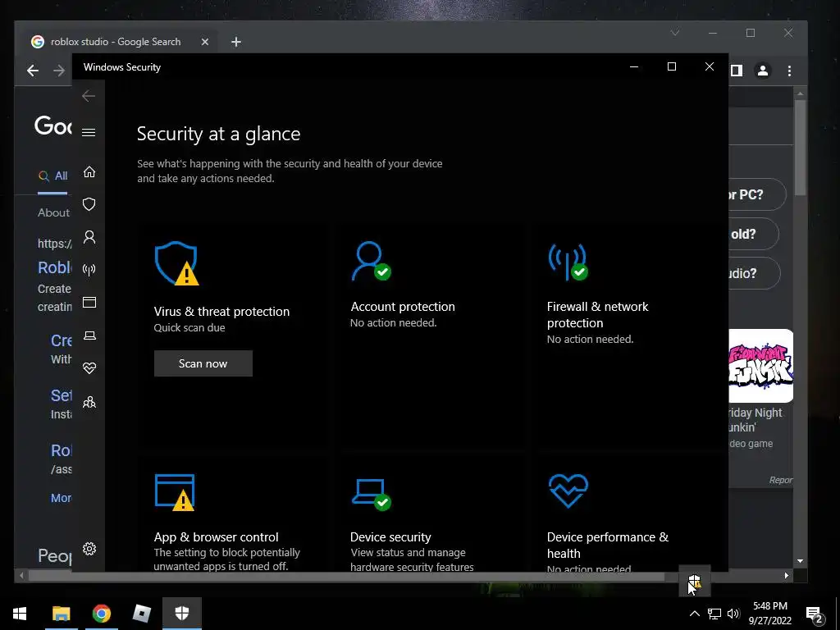Click the Device security tile icon
The width and height of the screenshot is (840, 630).
pos(372,494)
